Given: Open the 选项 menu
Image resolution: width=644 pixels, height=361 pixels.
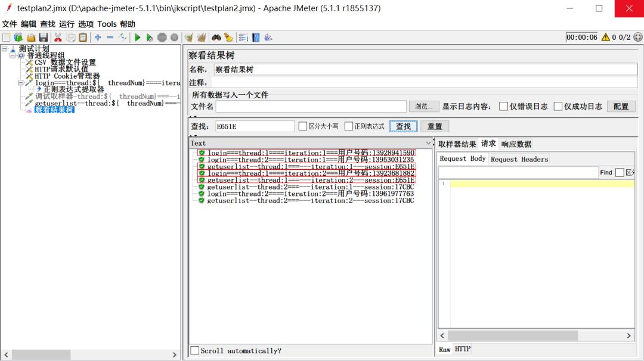Looking at the screenshot, I should click(85, 24).
